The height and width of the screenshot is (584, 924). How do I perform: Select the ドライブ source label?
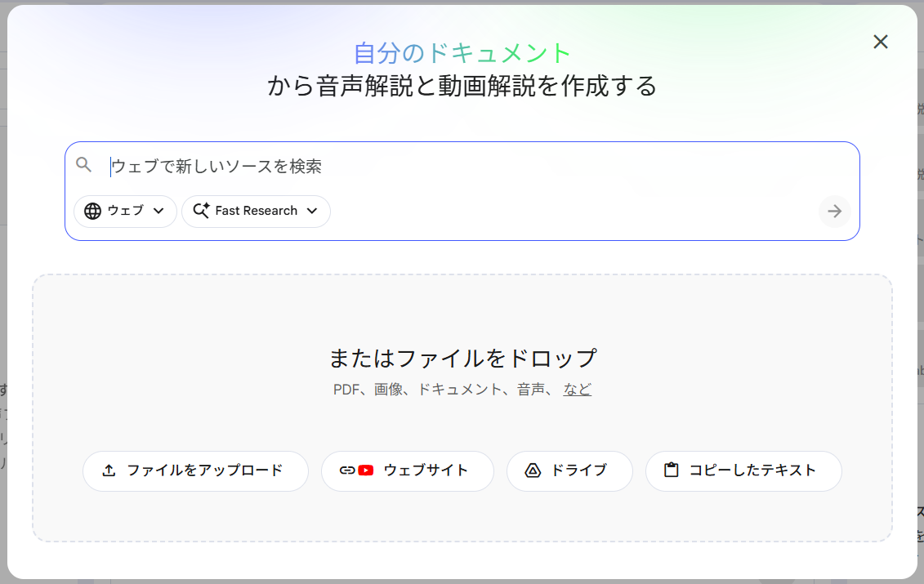tap(579, 470)
